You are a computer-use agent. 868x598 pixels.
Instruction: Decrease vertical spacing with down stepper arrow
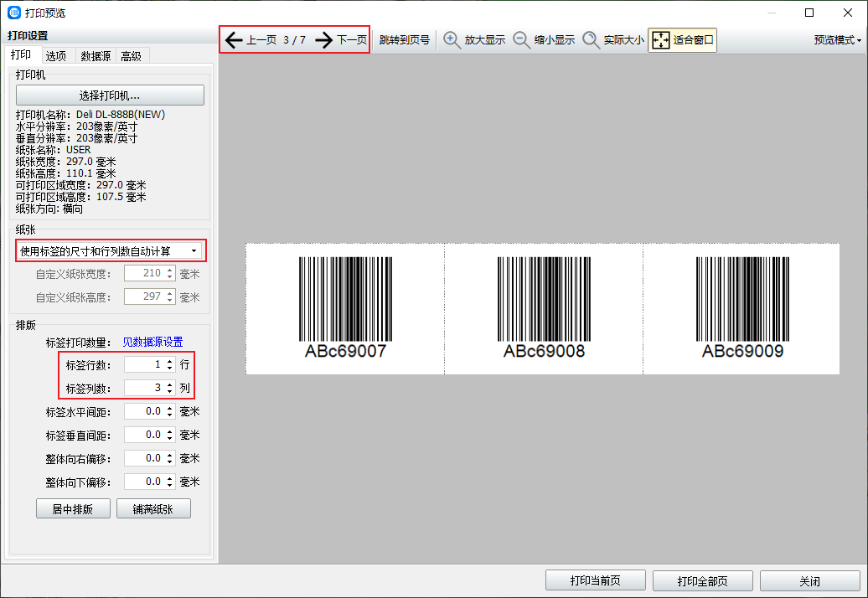click(170, 439)
